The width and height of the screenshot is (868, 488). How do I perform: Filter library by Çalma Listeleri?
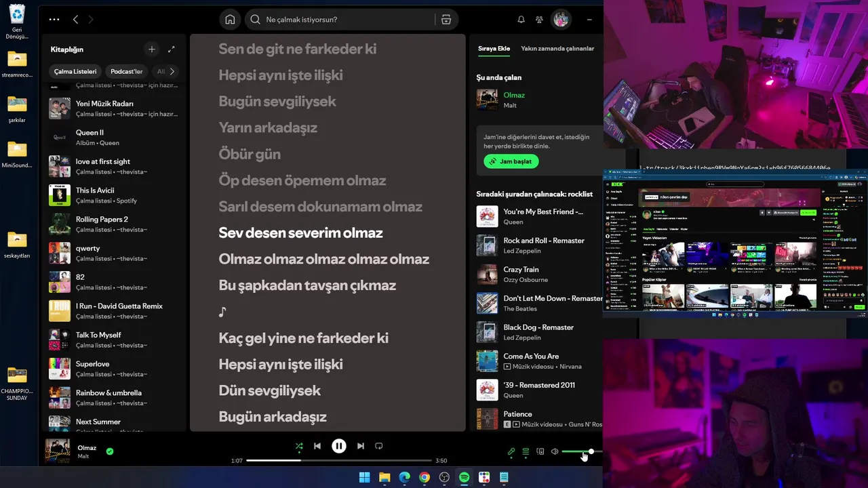click(x=75, y=71)
